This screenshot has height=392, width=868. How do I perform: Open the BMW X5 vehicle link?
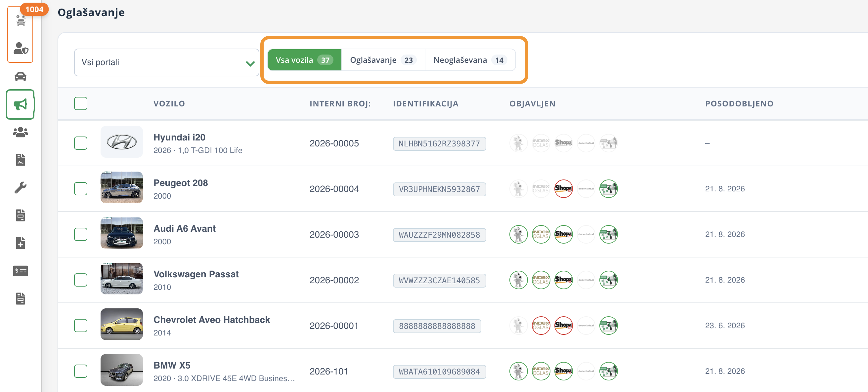tap(172, 366)
